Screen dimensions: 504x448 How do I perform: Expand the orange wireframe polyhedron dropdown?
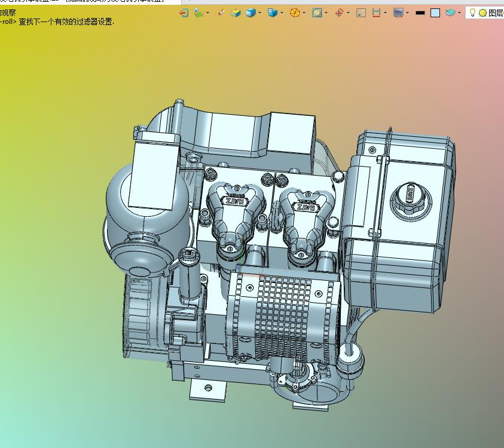304,13
